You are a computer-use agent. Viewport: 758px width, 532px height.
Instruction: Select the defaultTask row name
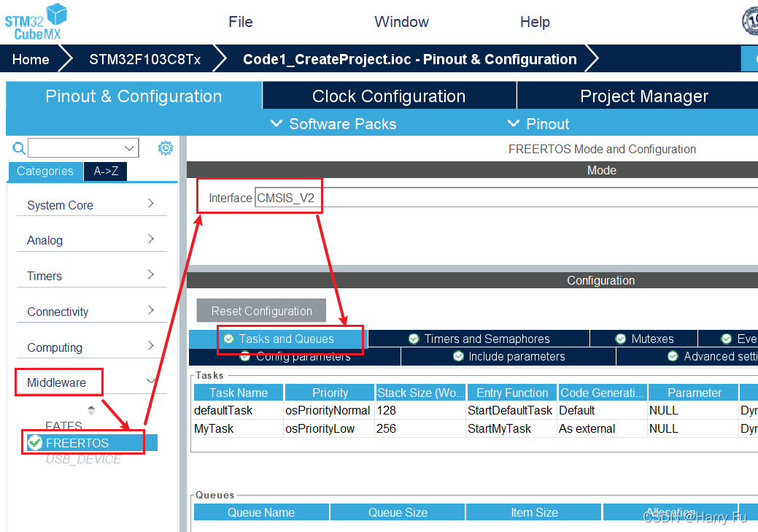point(223,410)
